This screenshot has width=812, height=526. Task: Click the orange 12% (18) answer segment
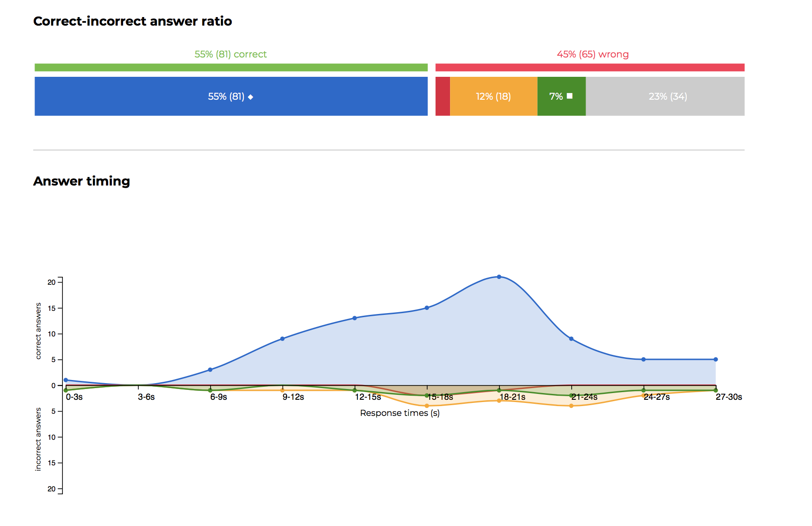[x=493, y=96]
